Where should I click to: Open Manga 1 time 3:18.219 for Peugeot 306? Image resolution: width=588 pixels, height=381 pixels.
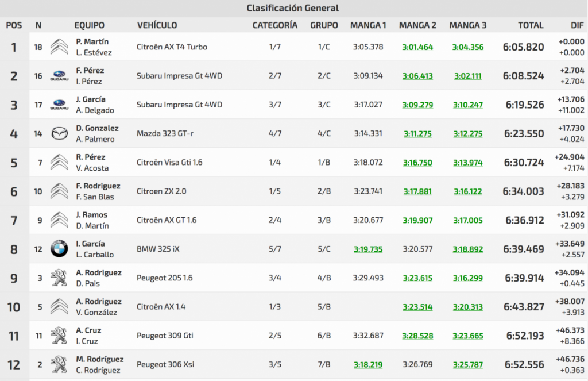point(368,364)
